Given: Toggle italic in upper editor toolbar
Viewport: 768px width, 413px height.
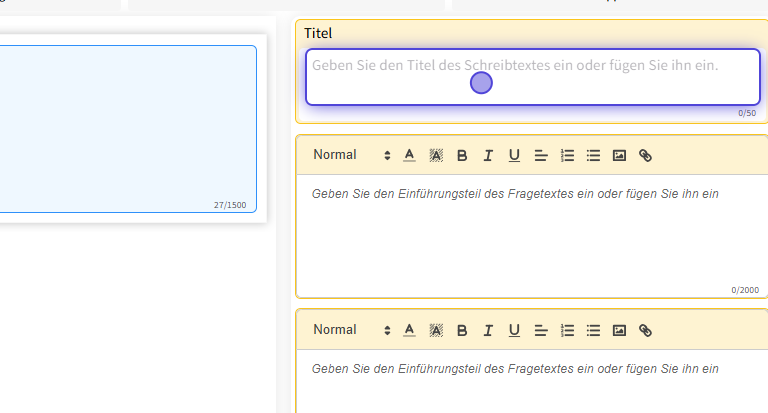Looking at the screenshot, I should tap(488, 155).
